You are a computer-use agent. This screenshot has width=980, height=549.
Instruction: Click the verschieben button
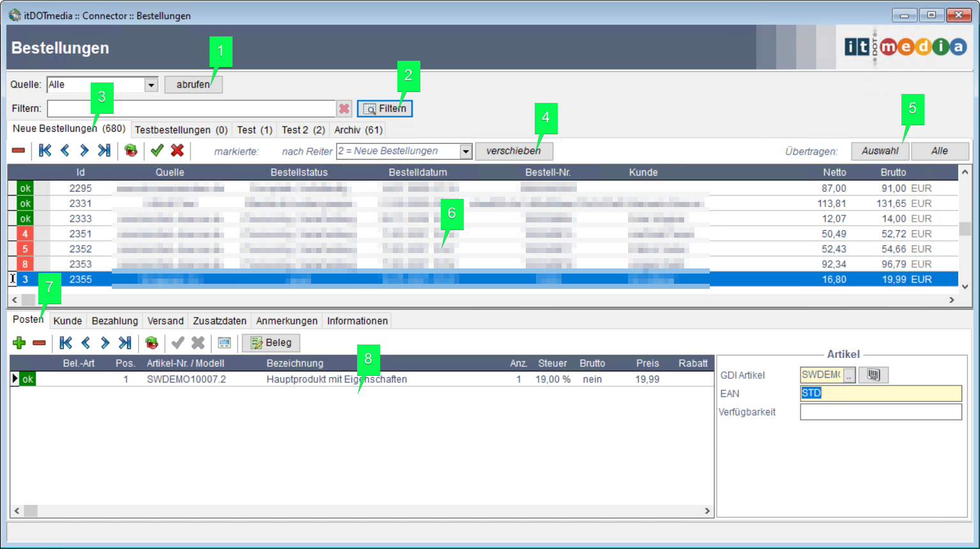(514, 151)
